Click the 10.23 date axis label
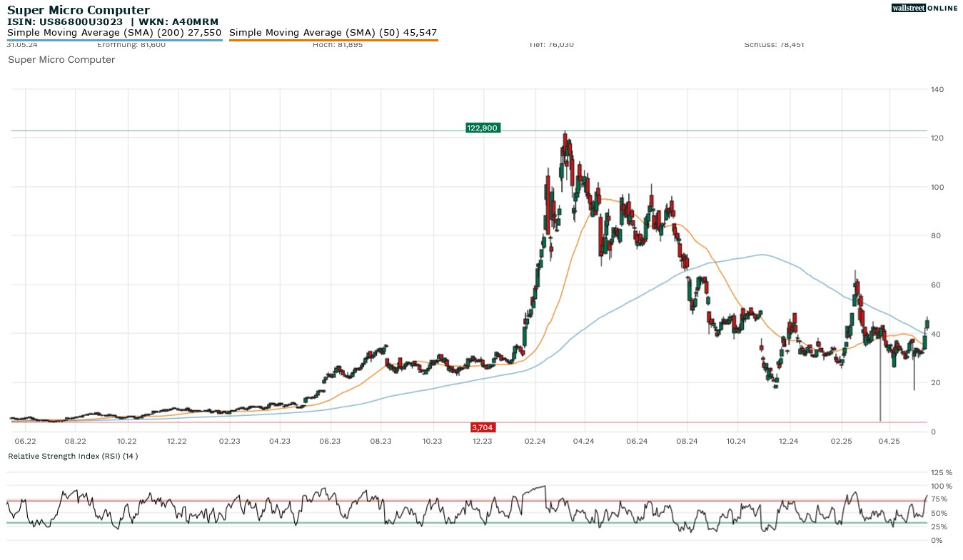 [x=432, y=442]
